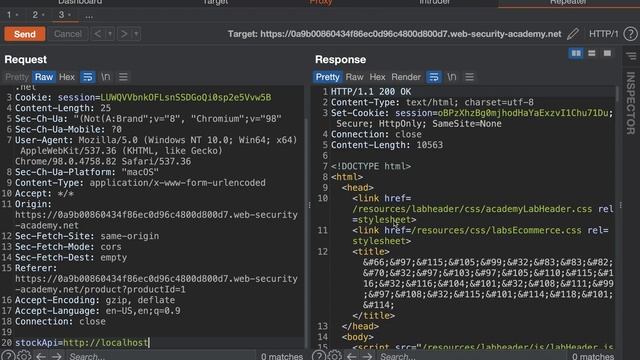This screenshot has width=640, height=360.
Task: Open response search help icon
Action: point(319,356)
